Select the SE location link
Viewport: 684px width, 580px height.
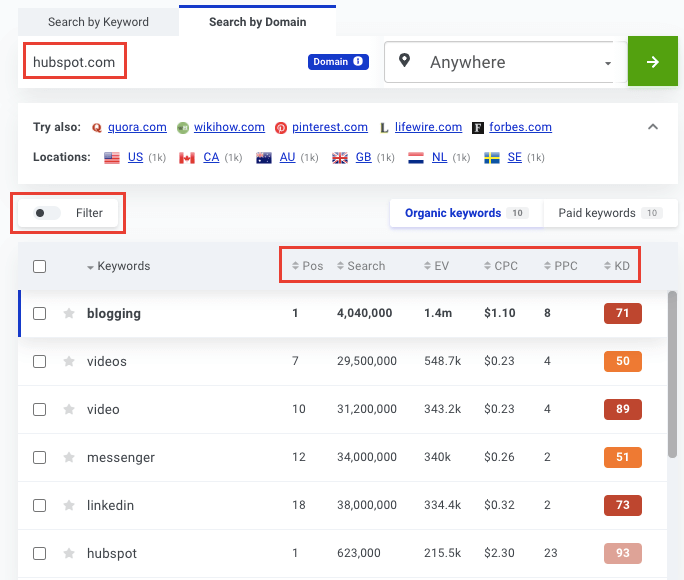(515, 157)
